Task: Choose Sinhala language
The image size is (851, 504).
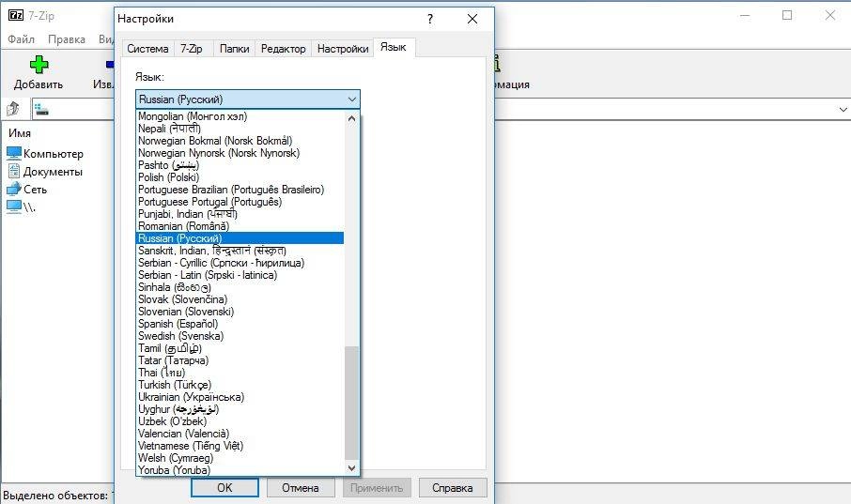Action: 240,287
